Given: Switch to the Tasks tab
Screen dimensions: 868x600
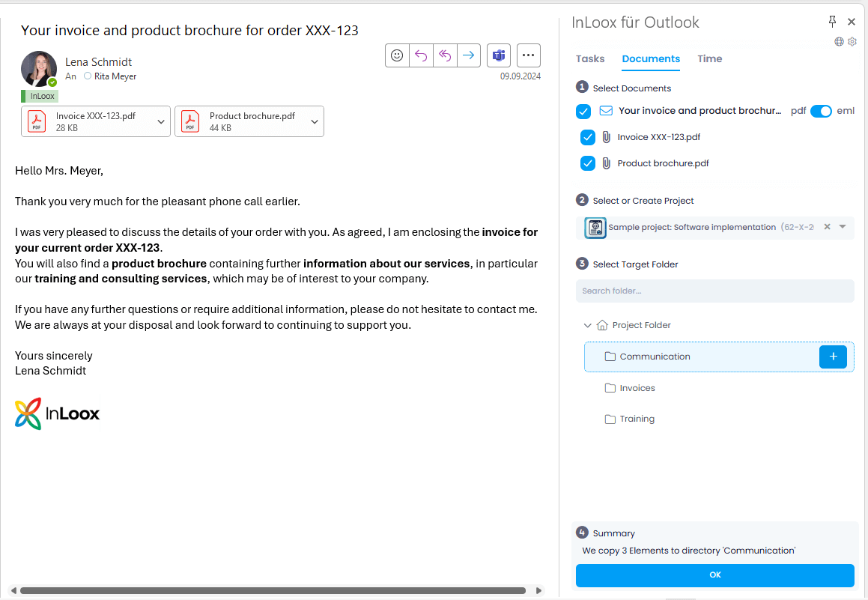Looking at the screenshot, I should [x=590, y=58].
